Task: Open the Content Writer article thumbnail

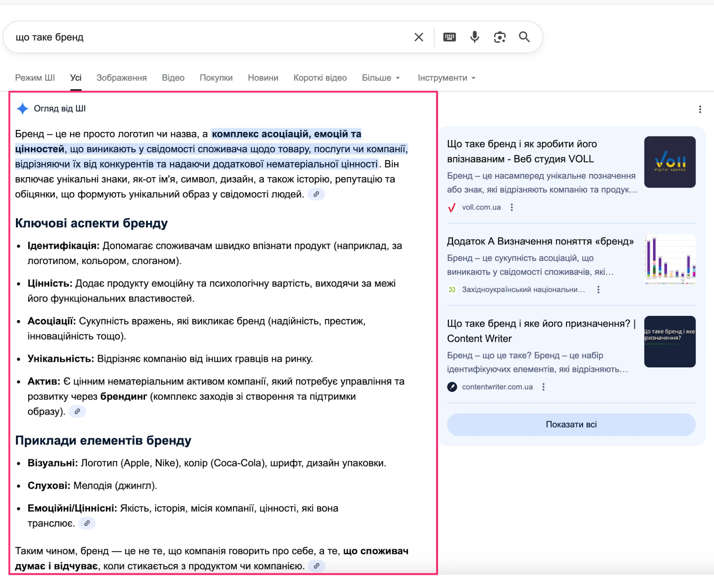Action: (x=669, y=342)
